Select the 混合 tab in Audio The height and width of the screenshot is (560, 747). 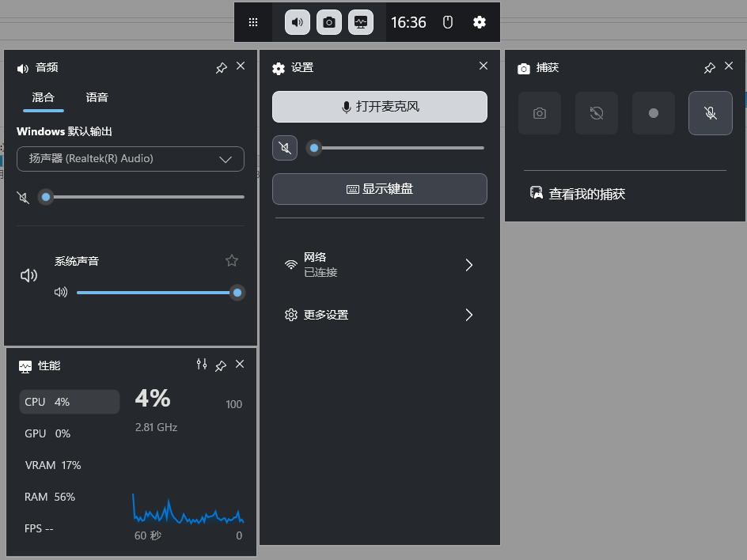44,97
